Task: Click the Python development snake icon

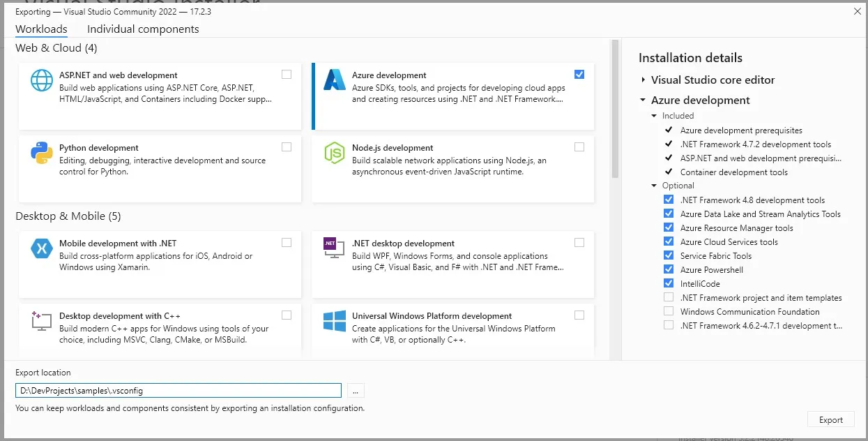Action: pos(42,153)
